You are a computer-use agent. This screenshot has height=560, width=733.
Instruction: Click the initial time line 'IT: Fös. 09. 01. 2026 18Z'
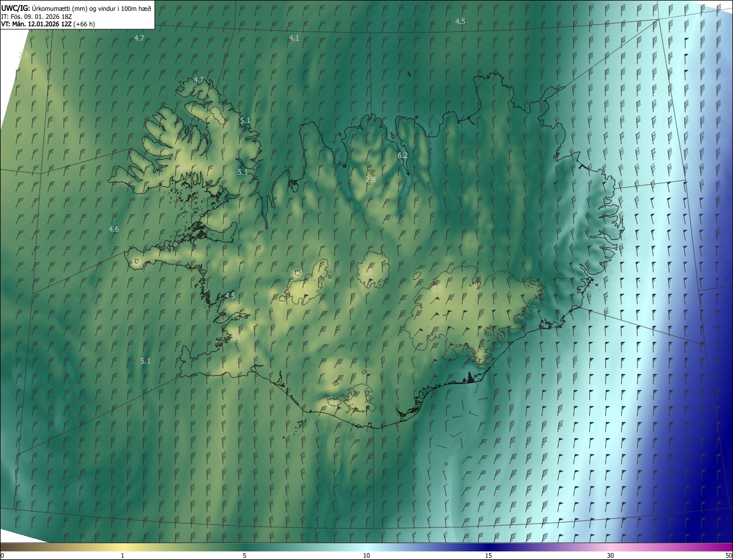[x=37, y=16]
